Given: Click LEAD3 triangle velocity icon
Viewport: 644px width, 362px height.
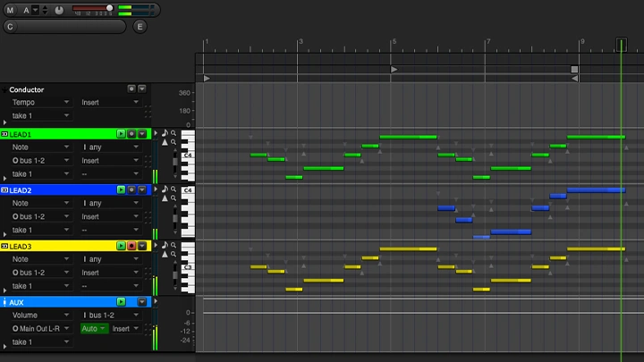Looking at the screenshot, I should tap(165, 254).
